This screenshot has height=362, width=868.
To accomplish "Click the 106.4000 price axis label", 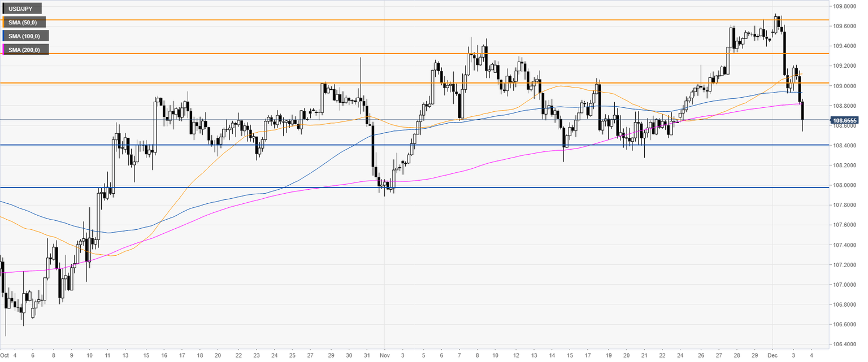I will 843,344.
